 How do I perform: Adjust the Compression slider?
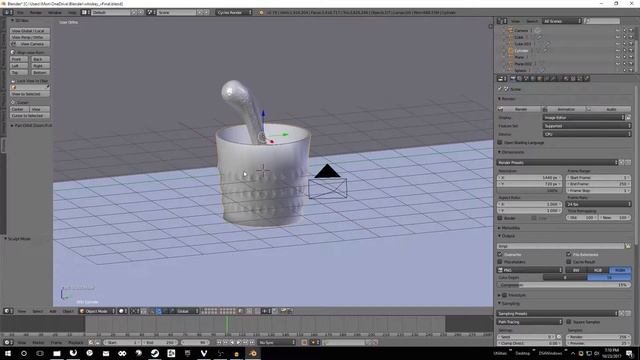coord(564,285)
